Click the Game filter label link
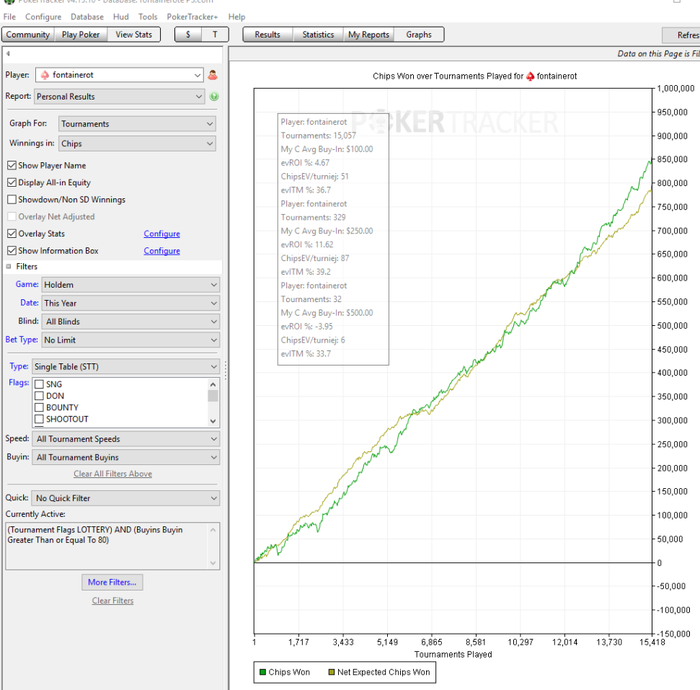The height and width of the screenshot is (690, 700). (x=27, y=284)
